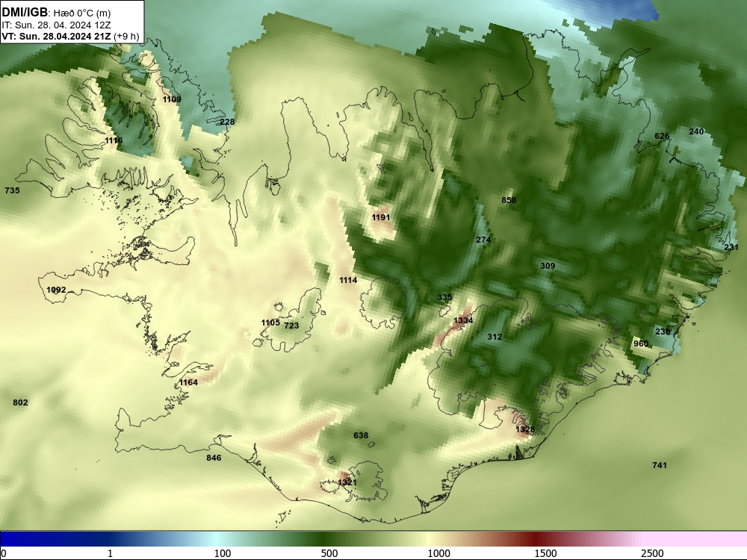
Task: Click the 2500 tick on the color scale
Action: [652, 553]
